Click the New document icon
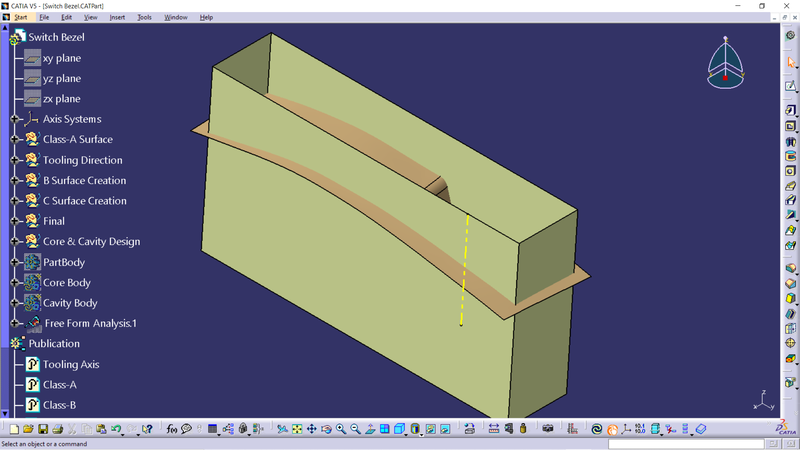The height and width of the screenshot is (450, 800). [14, 429]
